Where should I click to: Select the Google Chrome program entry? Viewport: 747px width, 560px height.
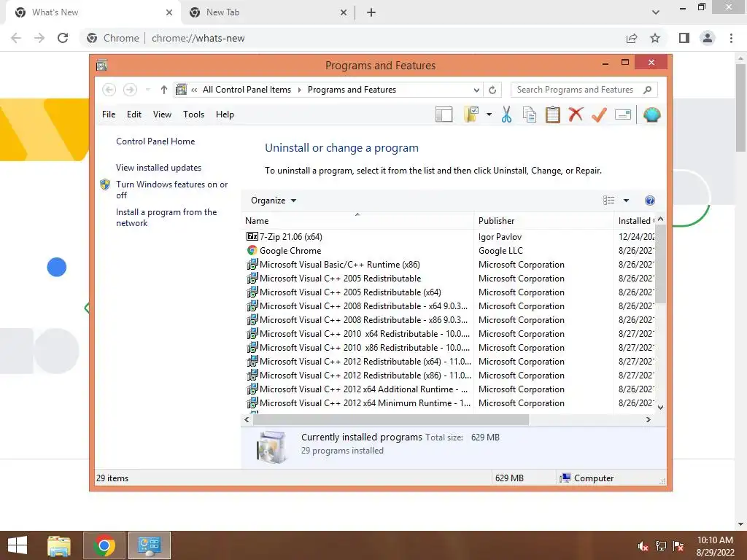(290, 251)
